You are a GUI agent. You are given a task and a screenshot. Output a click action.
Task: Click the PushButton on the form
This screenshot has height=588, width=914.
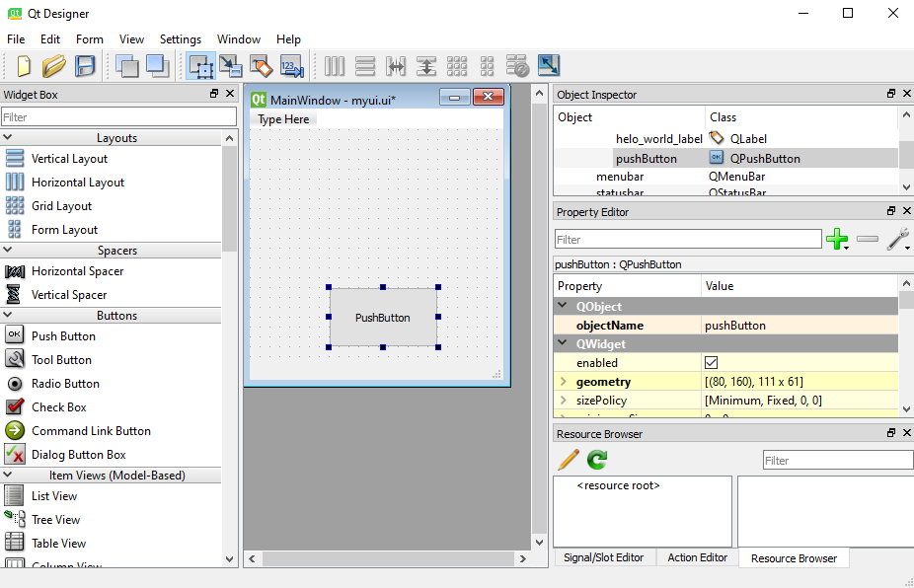point(383,318)
